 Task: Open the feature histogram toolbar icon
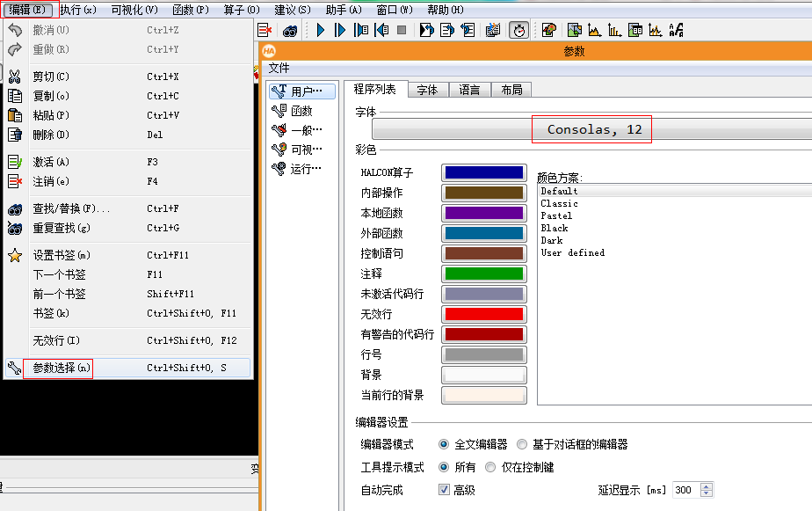pos(614,31)
